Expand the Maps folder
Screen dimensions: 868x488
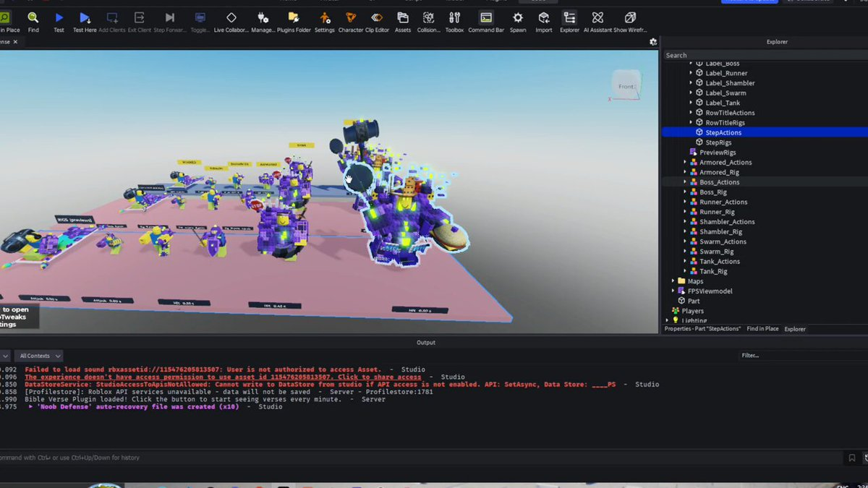pos(673,281)
